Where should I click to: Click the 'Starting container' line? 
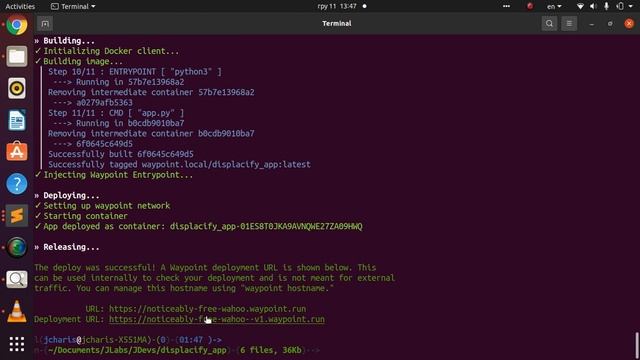[x=81, y=216]
